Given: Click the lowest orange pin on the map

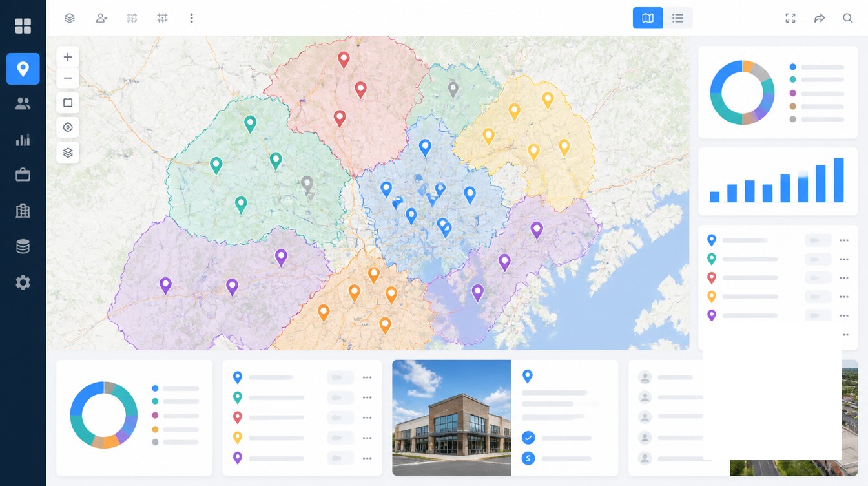Looking at the screenshot, I should [385, 325].
